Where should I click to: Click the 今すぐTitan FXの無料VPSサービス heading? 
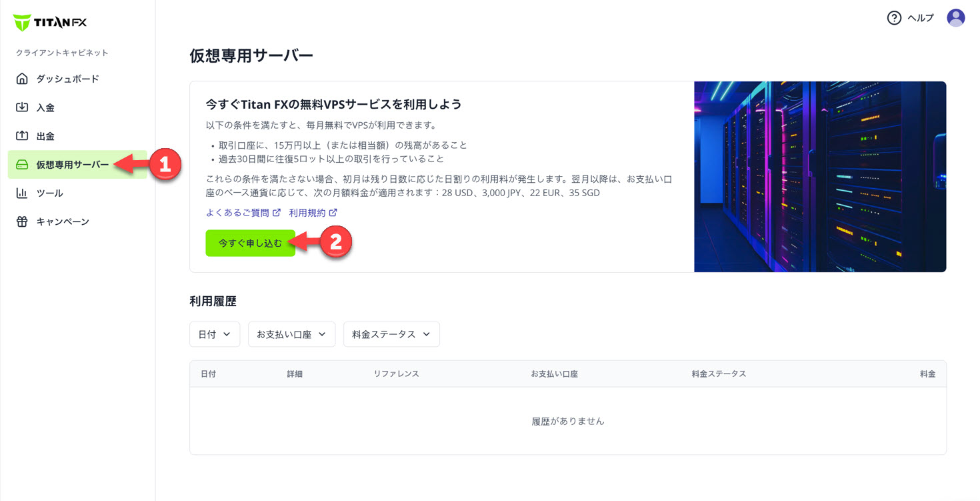click(334, 105)
